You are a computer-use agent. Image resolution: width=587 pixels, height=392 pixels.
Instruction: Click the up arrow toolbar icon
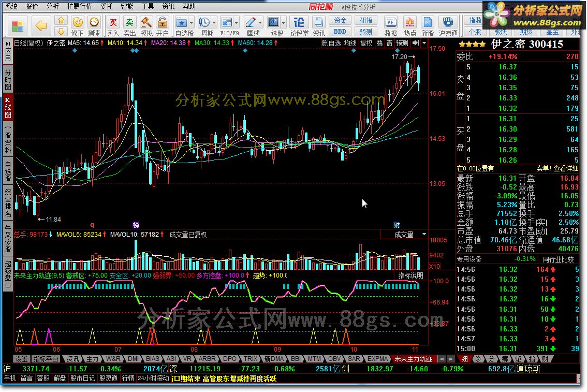tap(62, 20)
